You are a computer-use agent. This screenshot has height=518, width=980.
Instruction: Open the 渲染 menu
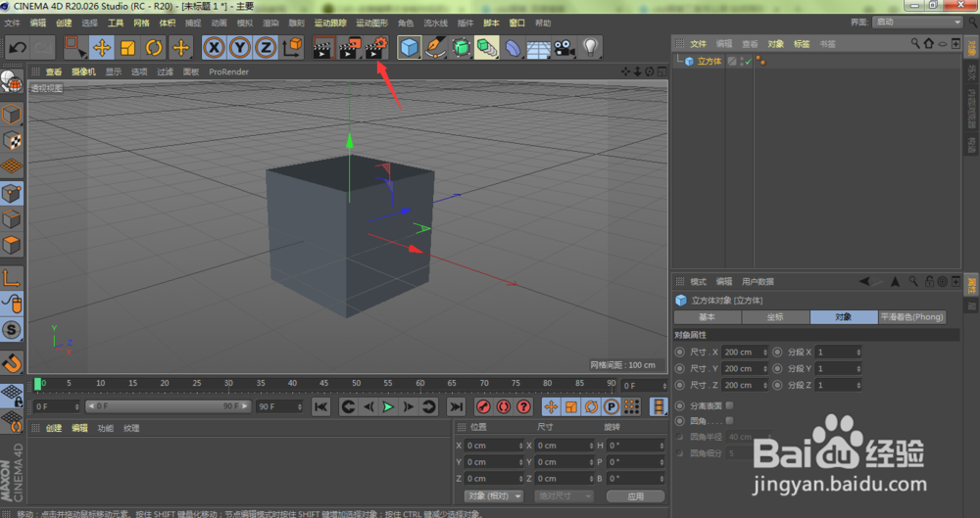point(270,24)
